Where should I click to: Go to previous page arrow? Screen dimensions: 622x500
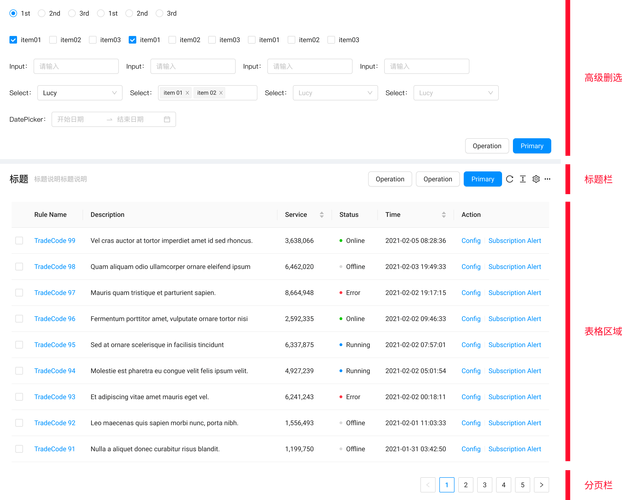pyautogui.click(x=428, y=485)
